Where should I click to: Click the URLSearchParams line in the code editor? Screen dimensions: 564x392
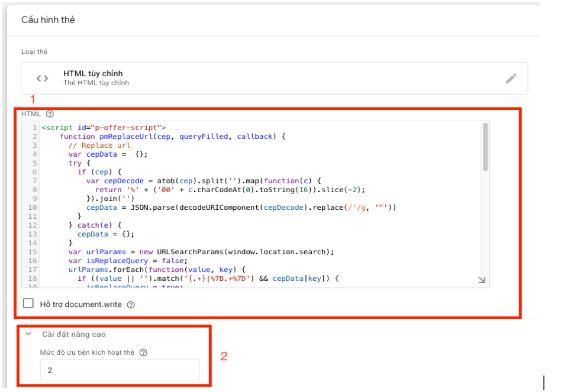[x=201, y=251]
